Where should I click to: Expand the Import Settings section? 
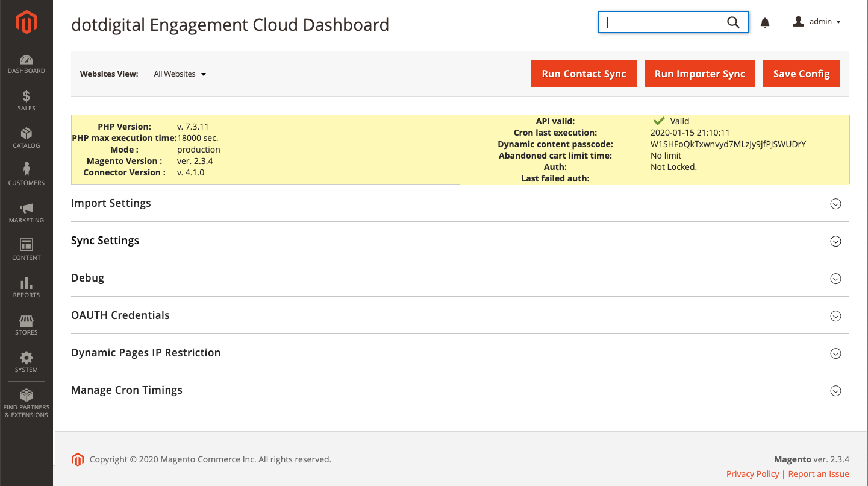[460, 203]
